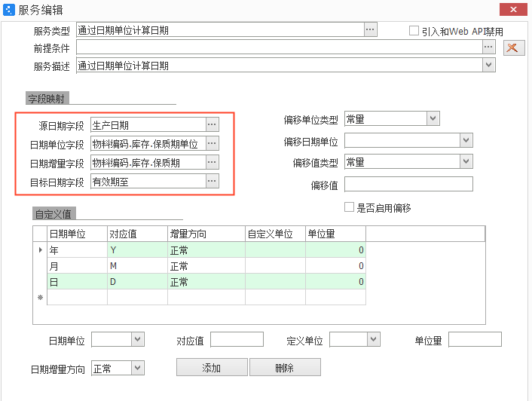Click ellipsis button for 日期单位字段
Screen dimensions: 532x401
point(212,143)
